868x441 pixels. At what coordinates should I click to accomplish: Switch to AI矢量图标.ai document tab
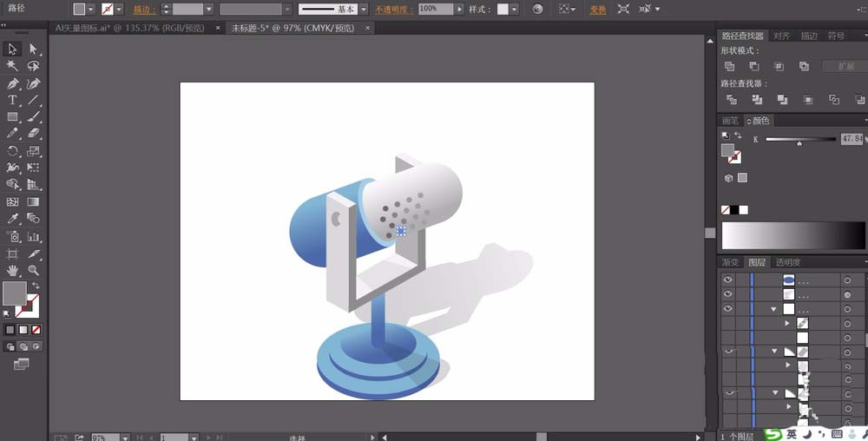point(129,29)
